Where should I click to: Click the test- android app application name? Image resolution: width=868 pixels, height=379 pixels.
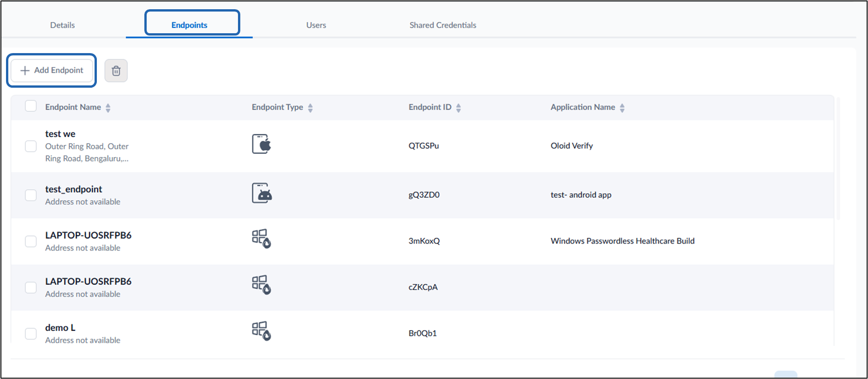(x=581, y=195)
